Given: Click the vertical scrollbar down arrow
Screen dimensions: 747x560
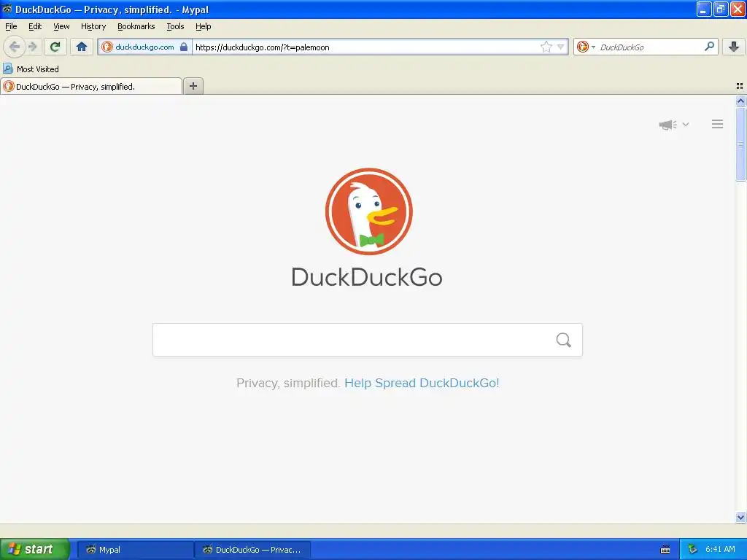Looking at the screenshot, I should pos(740,517).
